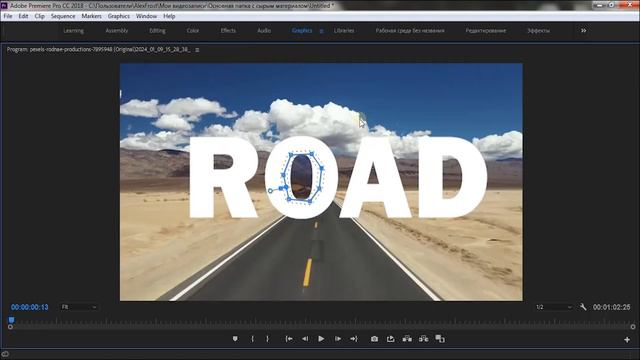This screenshot has width=640, height=360.
Task: Go to the In point
Action: (289, 339)
